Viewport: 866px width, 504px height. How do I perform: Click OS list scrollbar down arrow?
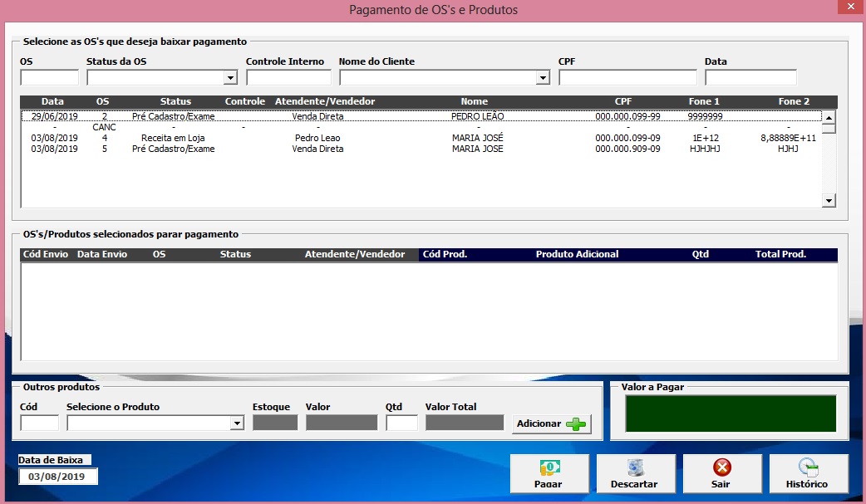coord(829,200)
